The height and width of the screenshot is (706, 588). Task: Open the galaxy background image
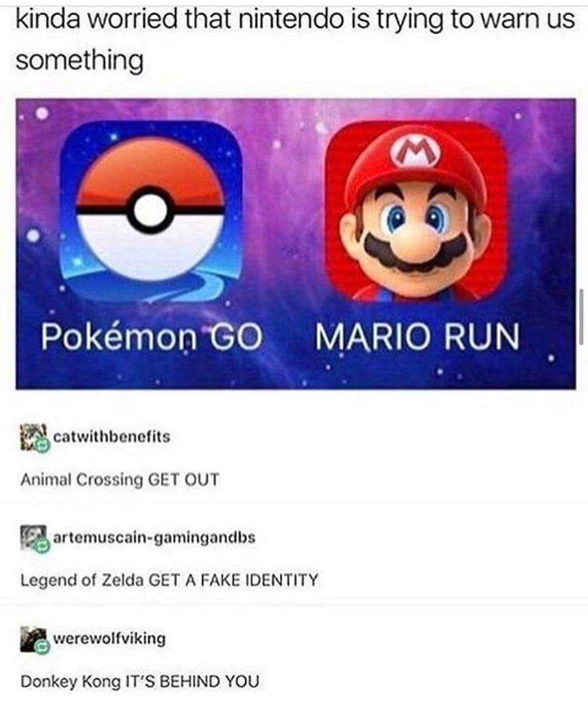(x=295, y=243)
